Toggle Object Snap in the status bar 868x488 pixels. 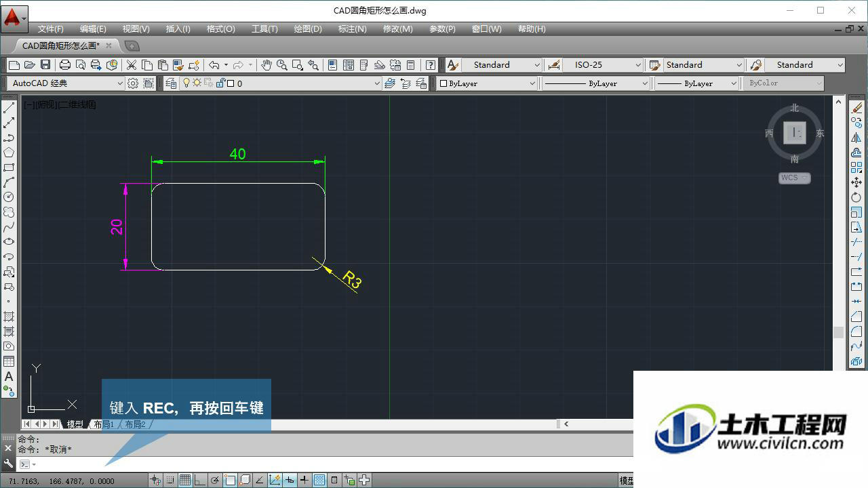[x=230, y=480]
